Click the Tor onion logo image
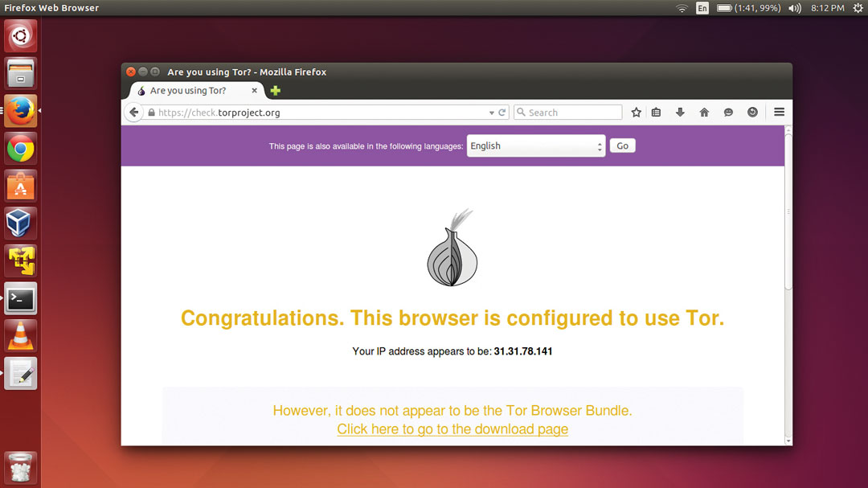This screenshot has width=868, height=488. click(452, 248)
